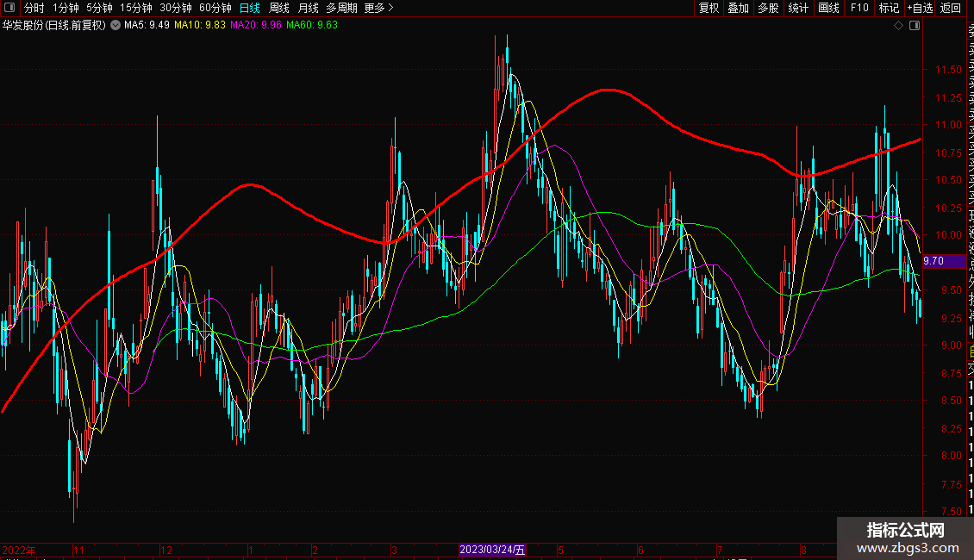Click the 返回 back button
974x560 pixels.
[951, 8]
